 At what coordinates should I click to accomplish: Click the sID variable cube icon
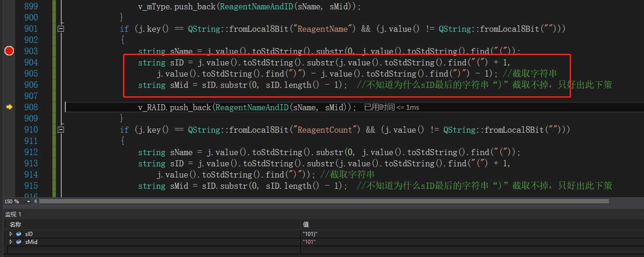pos(19,234)
